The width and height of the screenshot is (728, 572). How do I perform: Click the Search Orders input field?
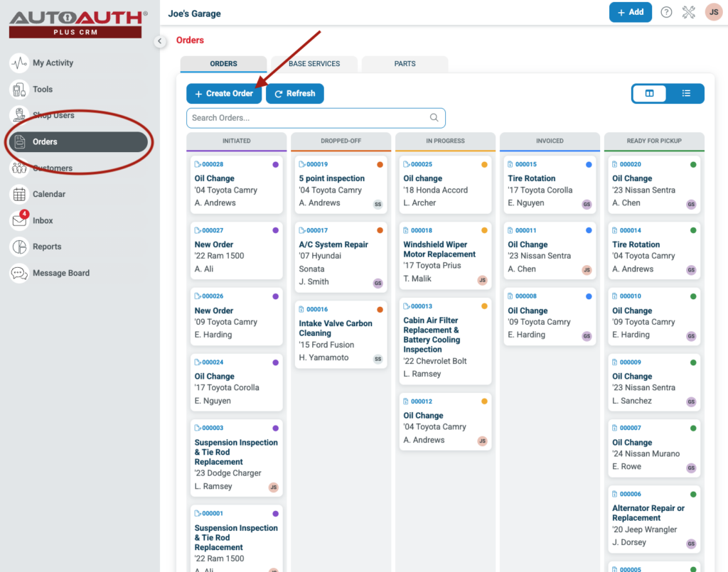(299, 117)
